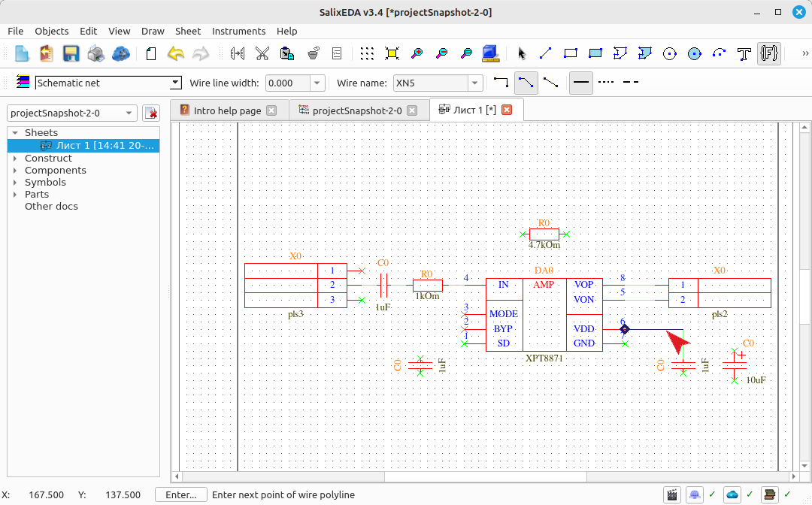Switch to dashed line style

click(631, 82)
